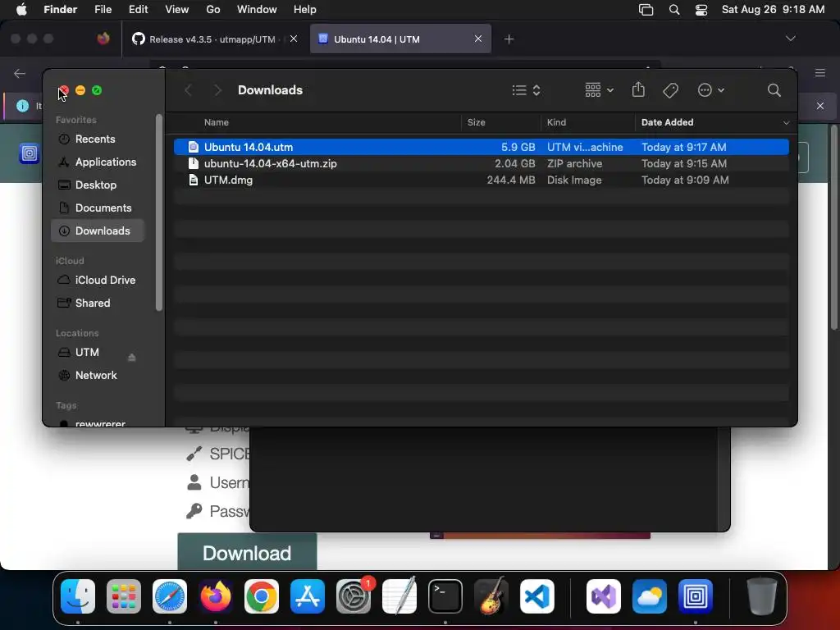Close the Ubuntu 14.04 browser tab
The width and height of the screenshot is (840, 630).
point(478,39)
